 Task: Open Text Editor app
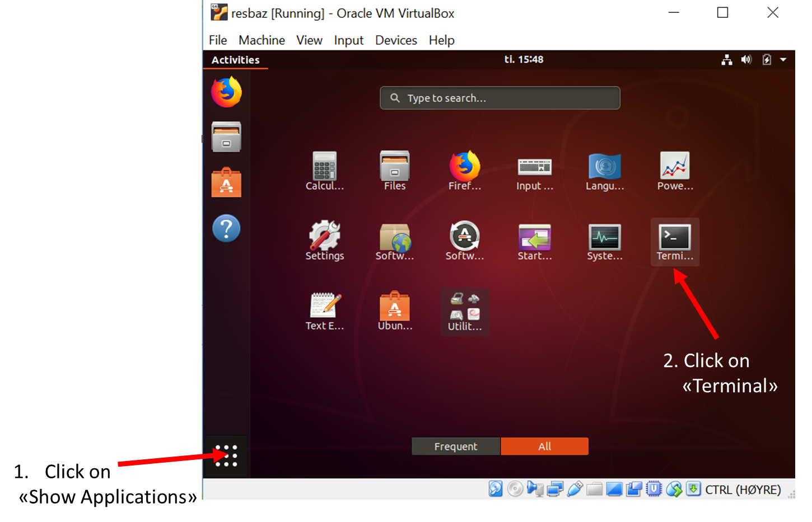coord(325,311)
